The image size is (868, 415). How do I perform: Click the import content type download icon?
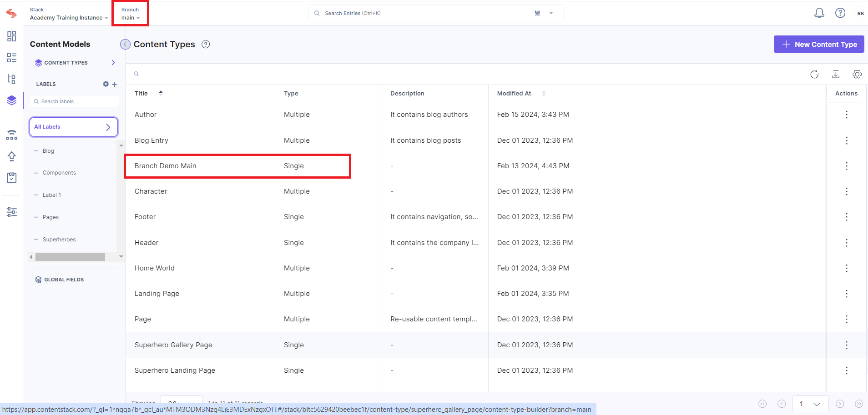click(x=836, y=74)
